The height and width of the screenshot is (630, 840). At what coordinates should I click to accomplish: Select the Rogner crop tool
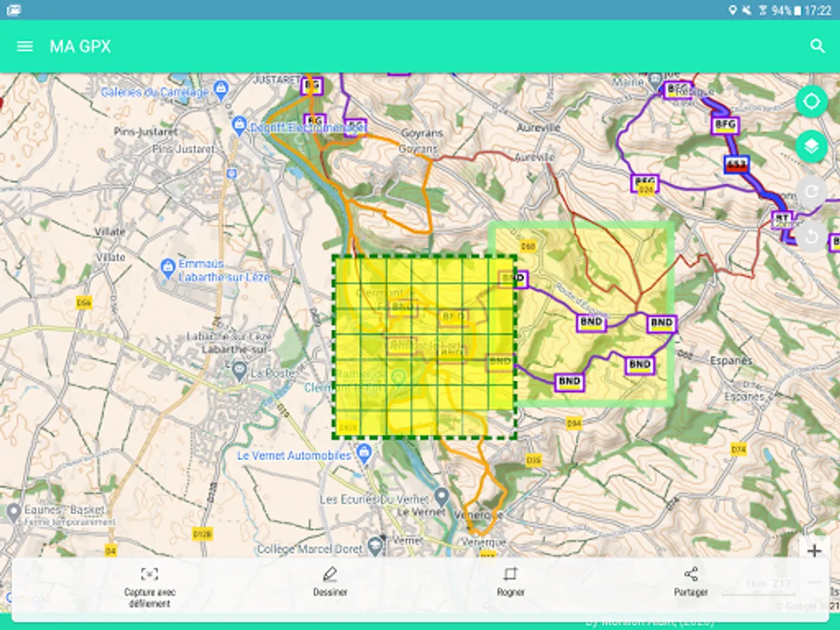click(510, 582)
